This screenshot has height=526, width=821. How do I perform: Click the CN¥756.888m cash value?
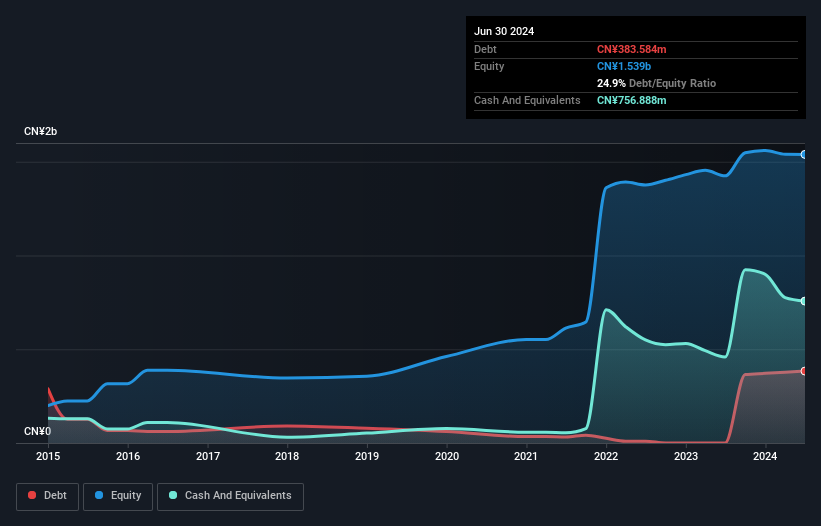tap(631, 100)
